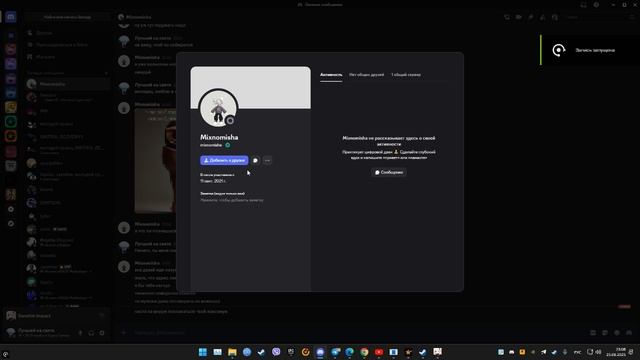The width and height of the screenshot is (640, 360).
Task: Click the red YouTube icon in the taskbar
Action: pos(379,352)
